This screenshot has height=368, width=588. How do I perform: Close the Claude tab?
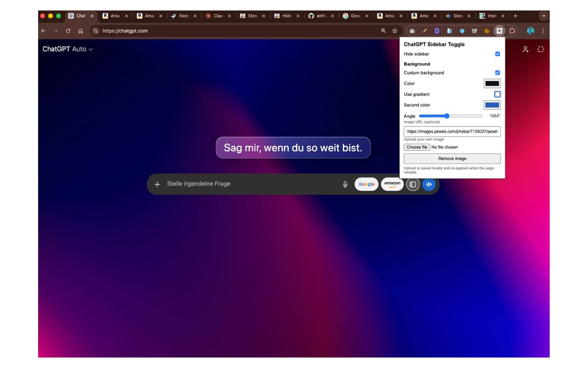229,16
